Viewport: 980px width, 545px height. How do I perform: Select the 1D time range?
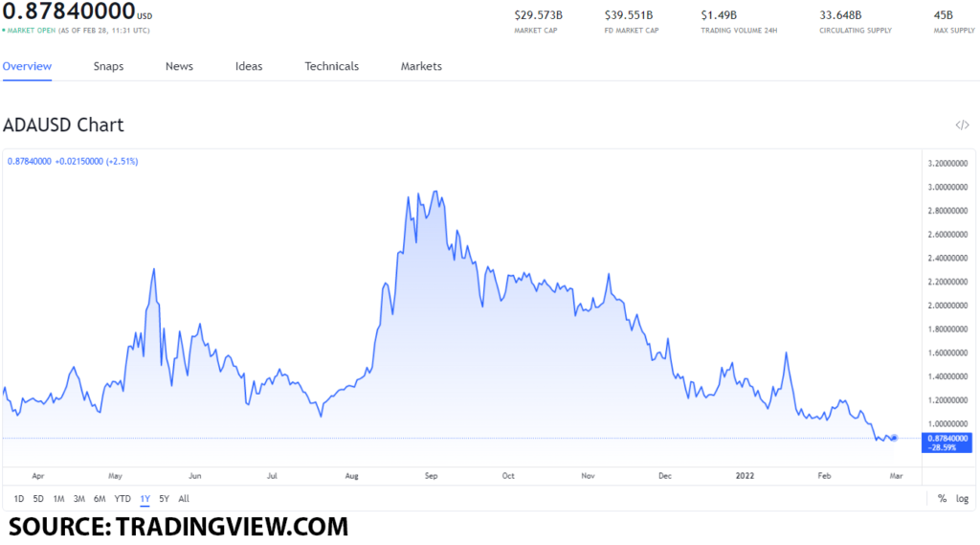19,499
